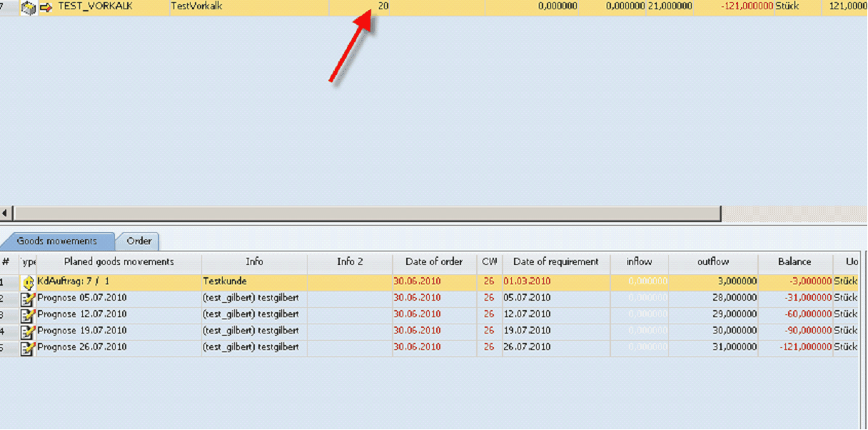Click the horizontal scrollbar left arrow
The height and width of the screenshot is (430, 868).
pos(6,214)
